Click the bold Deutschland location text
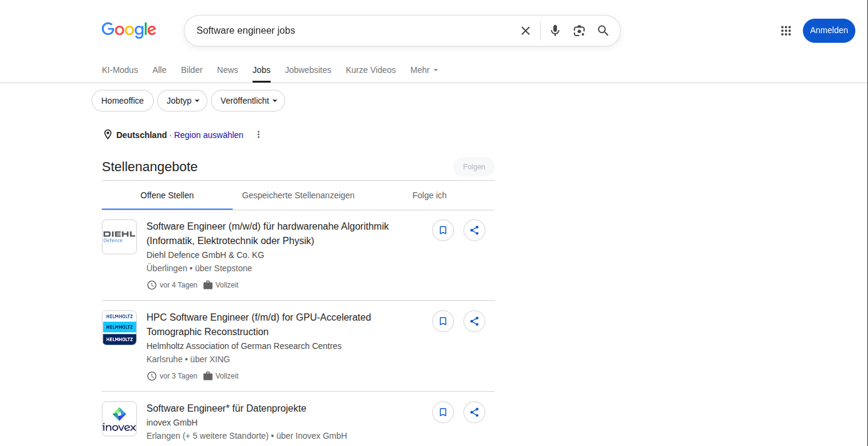Screen dimensions: 868x446 tap(142, 135)
